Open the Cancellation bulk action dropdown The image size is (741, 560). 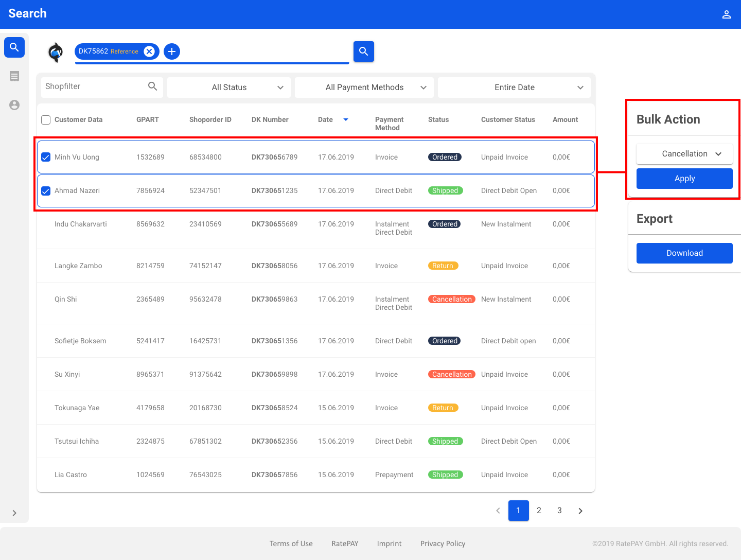point(684,154)
